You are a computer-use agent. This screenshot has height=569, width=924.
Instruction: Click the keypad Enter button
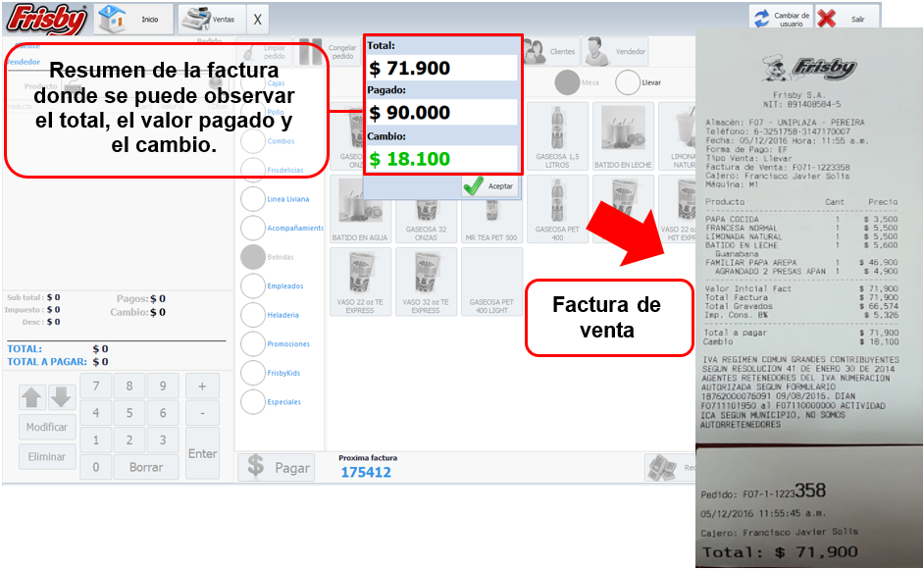pyautogui.click(x=202, y=453)
